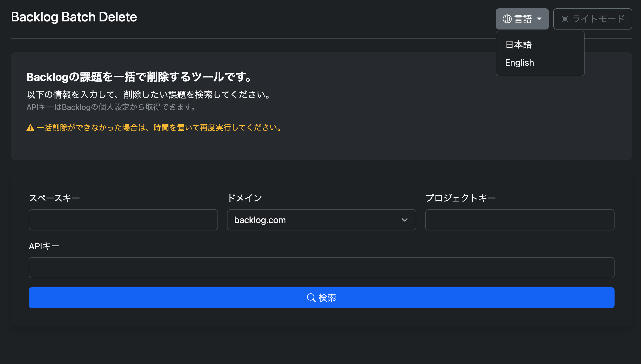This screenshot has height=364, width=641.
Task: Choose English from the language menu
Action: 540,63
